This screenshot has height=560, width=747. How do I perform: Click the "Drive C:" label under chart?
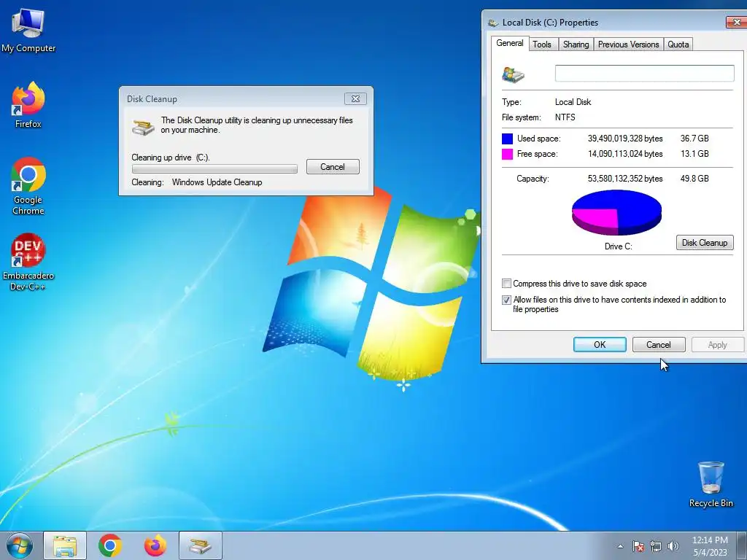coord(619,246)
